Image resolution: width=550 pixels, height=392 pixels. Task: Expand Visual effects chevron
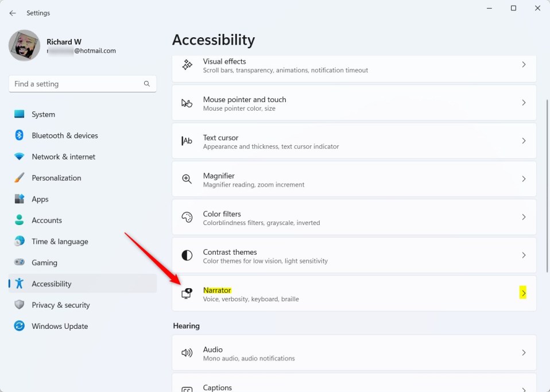click(x=524, y=64)
